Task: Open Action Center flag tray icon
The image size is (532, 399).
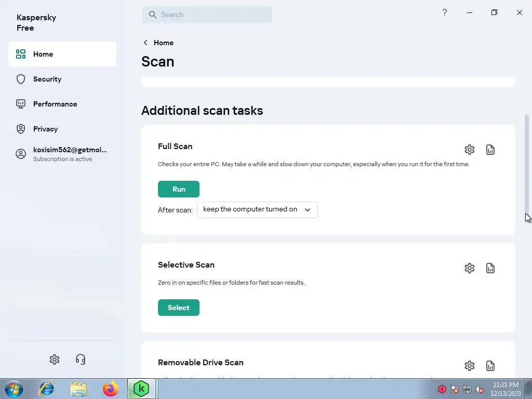Action: click(x=454, y=389)
